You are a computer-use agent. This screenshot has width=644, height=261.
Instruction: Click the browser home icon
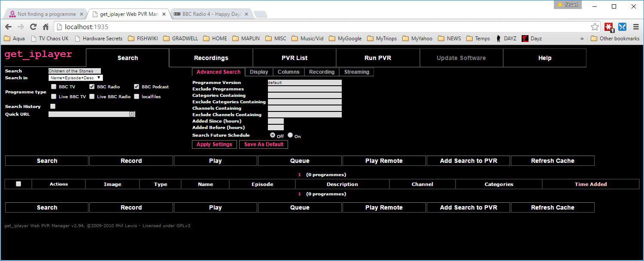pyautogui.click(x=46, y=27)
